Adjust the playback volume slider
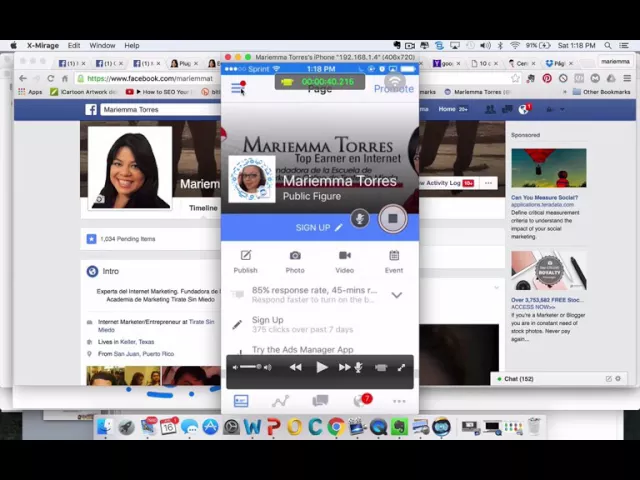The image size is (640, 480). point(251,367)
